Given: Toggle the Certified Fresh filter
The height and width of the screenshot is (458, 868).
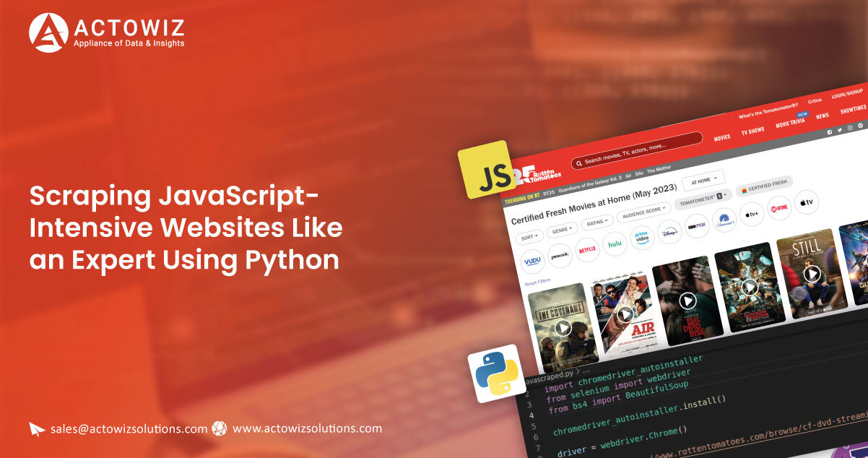Looking at the screenshot, I should [763, 185].
